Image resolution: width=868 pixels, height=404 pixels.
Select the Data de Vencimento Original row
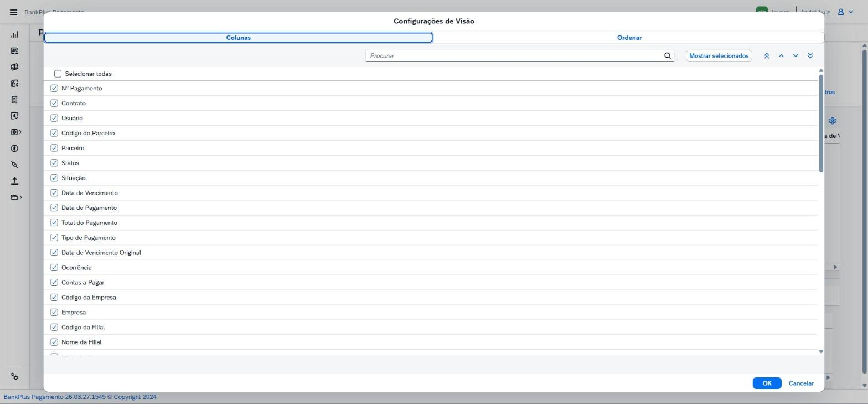pos(431,253)
